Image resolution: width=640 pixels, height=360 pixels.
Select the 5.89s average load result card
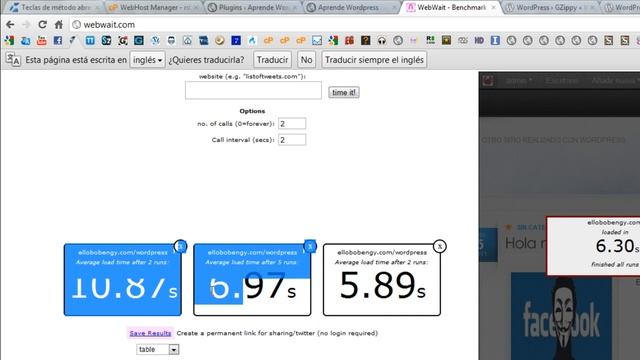click(382, 280)
